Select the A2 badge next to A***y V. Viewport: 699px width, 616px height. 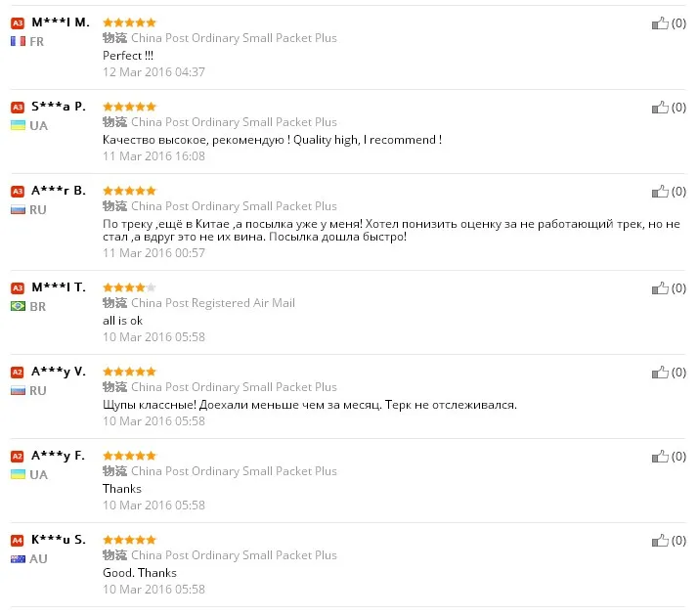18,373
